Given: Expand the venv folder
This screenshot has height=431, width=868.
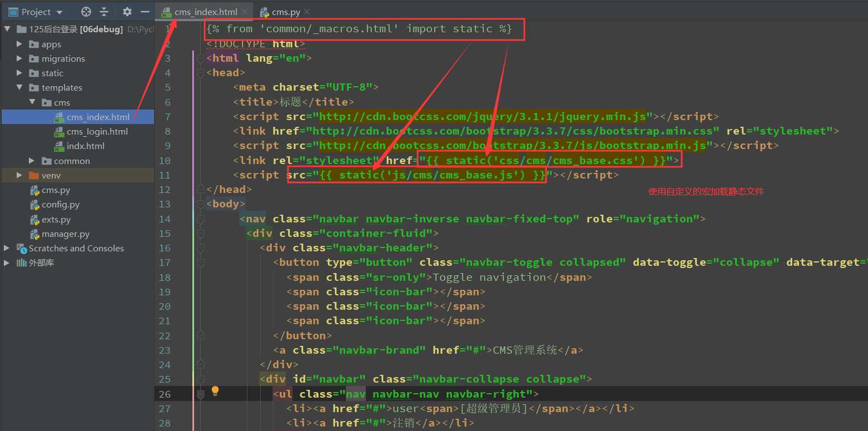Looking at the screenshot, I should click(19, 175).
